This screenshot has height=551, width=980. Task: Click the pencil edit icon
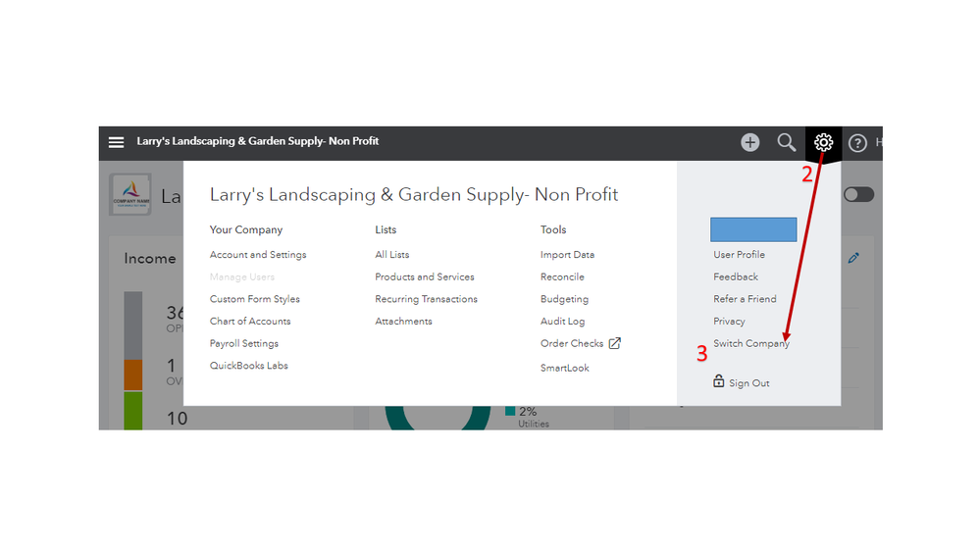[x=853, y=258]
